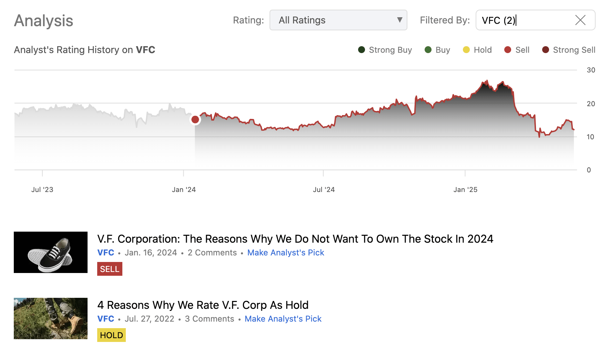Open '4 Reasons Why We Rate V.F. Corp As Hold'
Image resolution: width=608 pixels, height=364 pixels.
203,305
